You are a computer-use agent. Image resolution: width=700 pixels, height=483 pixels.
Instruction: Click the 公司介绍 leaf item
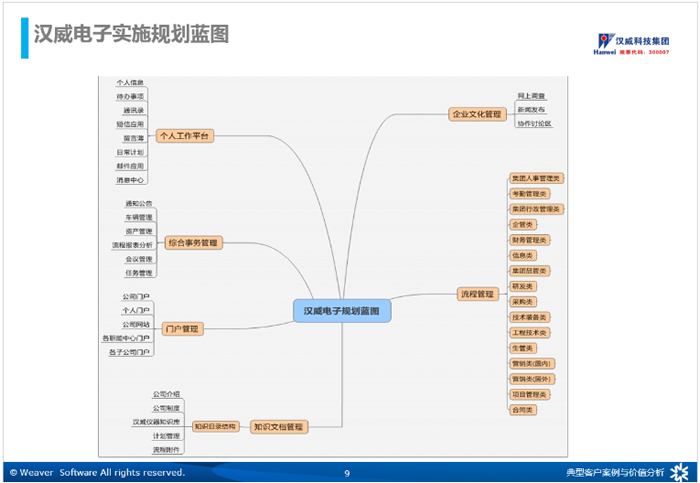click(x=167, y=394)
